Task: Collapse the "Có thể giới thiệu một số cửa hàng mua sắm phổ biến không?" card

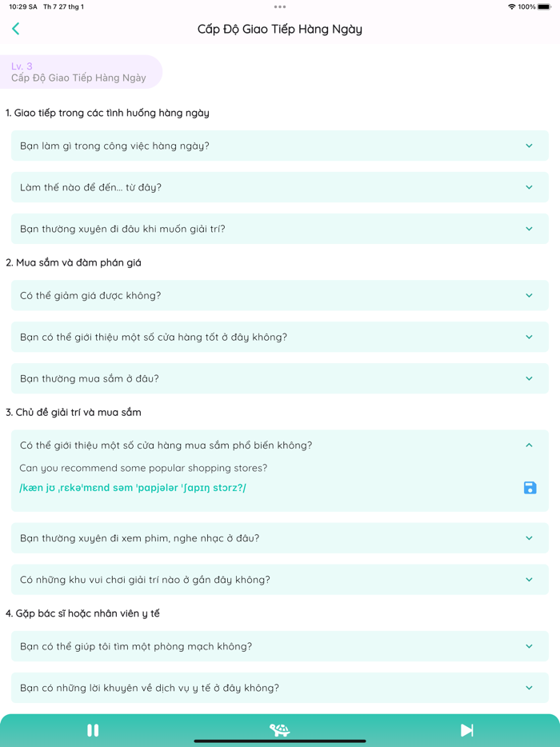Action: (x=528, y=445)
